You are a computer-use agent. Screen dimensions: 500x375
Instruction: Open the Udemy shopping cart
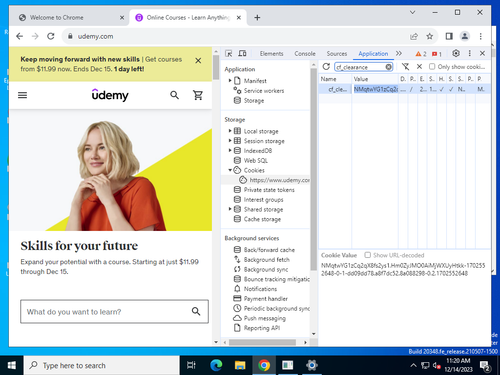tap(198, 95)
